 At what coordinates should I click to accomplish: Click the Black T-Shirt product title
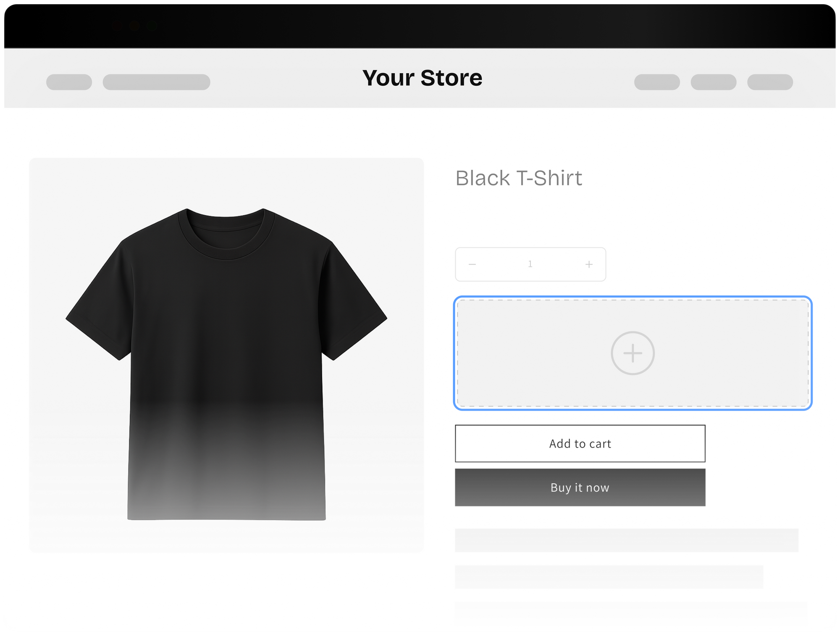[519, 178]
